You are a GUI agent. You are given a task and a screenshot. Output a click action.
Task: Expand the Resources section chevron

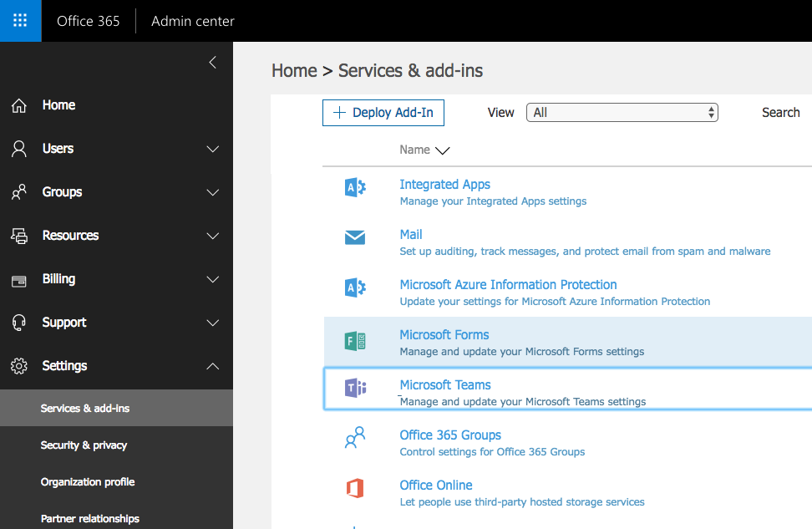[212, 237]
